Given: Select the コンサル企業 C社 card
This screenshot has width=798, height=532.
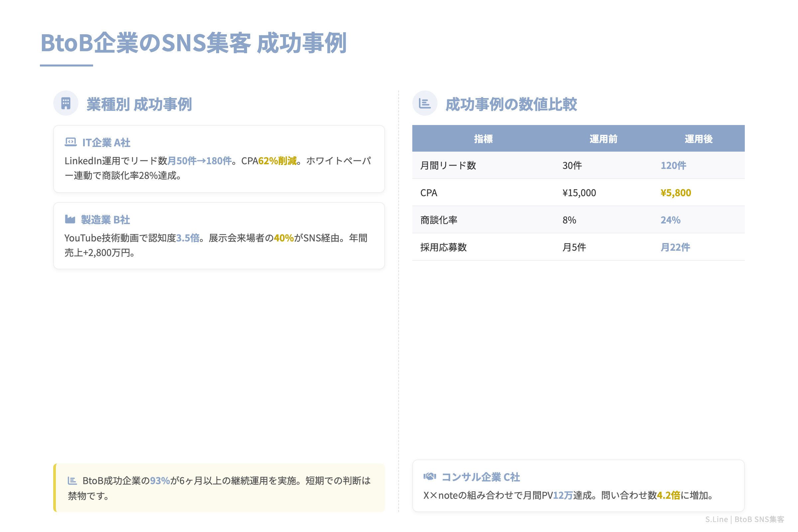Looking at the screenshot, I should point(577,485).
